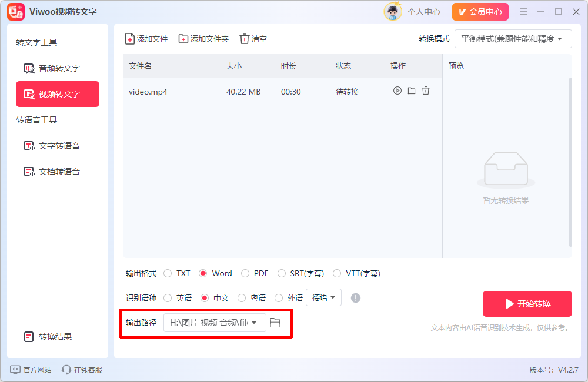This screenshot has width=588, height=382.
Task: Delete video.mp4 with the trash icon
Action: (426, 91)
